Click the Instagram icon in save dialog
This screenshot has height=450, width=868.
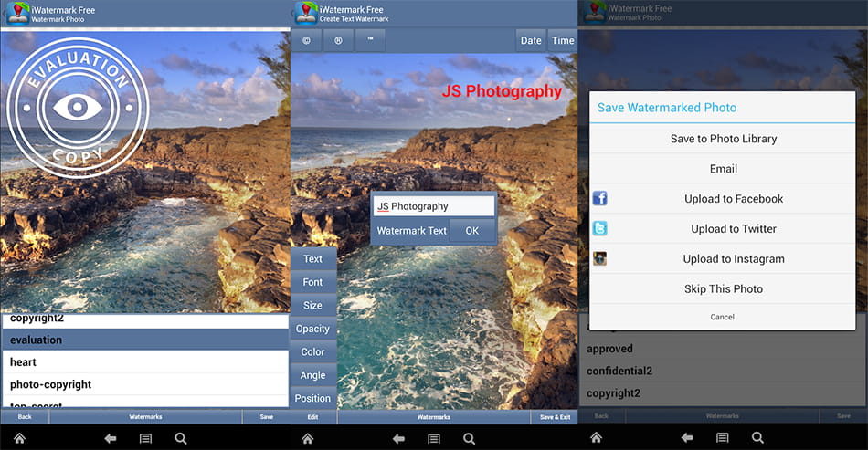[x=600, y=258]
